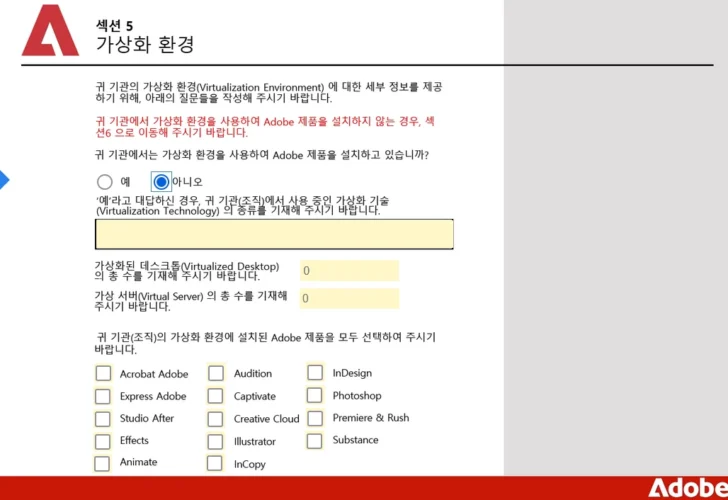Select the '예' radio button
This screenshot has width=728, height=500.
pyautogui.click(x=104, y=182)
